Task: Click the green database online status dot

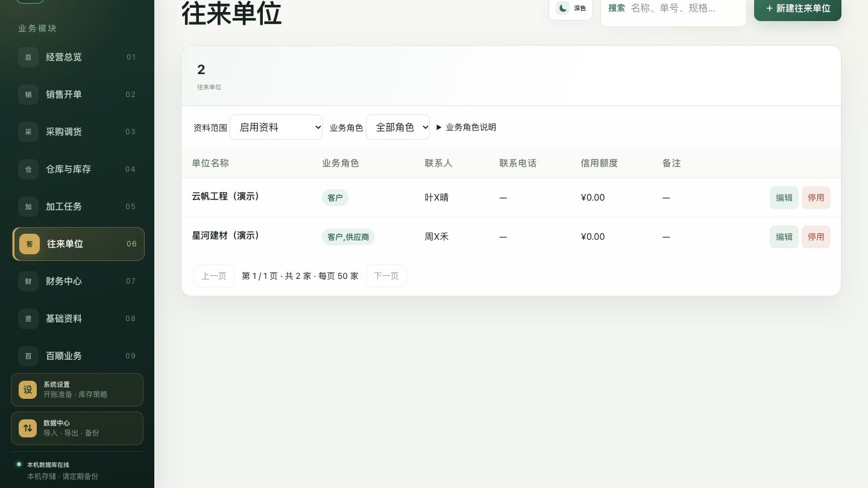Action: pos(19,465)
